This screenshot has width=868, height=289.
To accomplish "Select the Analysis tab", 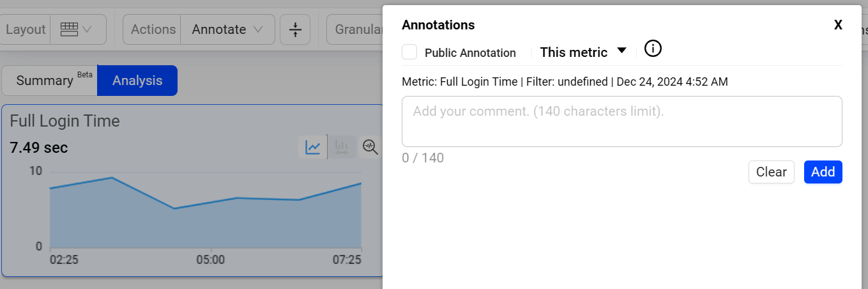I will coord(137,81).
